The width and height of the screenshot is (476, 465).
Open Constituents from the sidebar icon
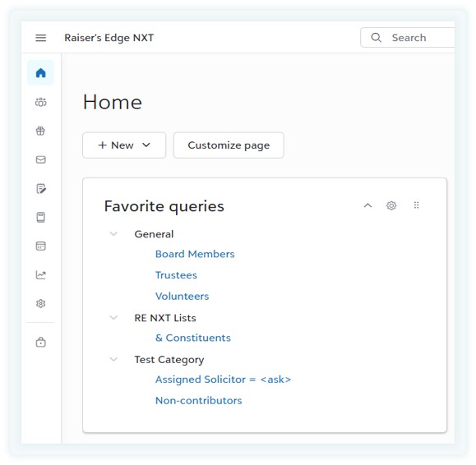40,102
